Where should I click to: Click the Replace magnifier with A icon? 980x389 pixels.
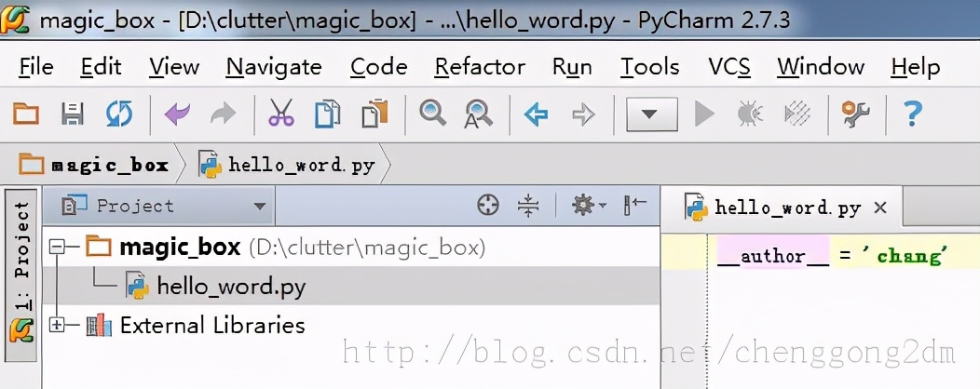(479, 114)
